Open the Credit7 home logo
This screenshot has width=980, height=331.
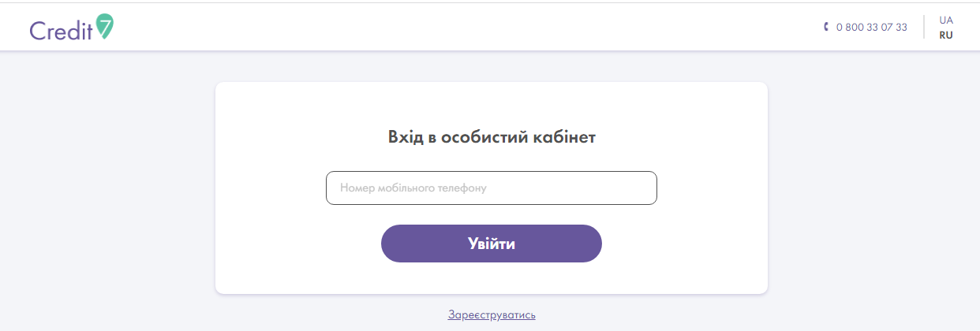[72, 28]
